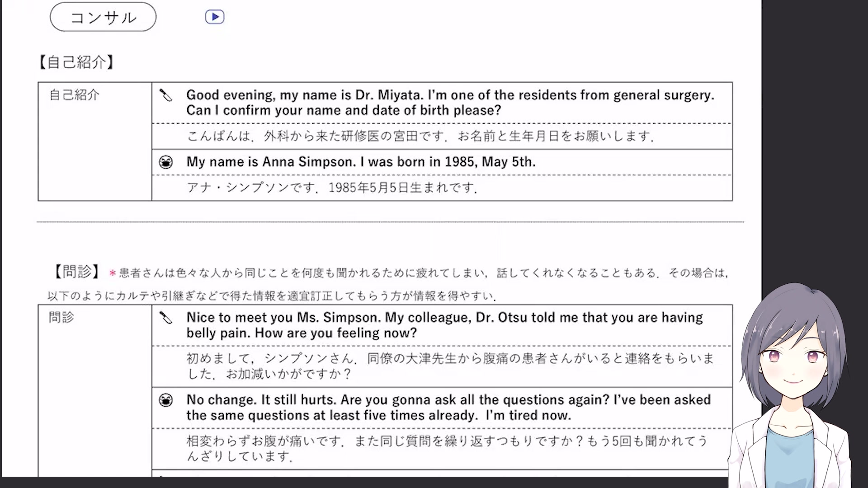This screenshot has height=488, width=868.
Task: Click scalpel icon next to 'Good evening' line
Action: (x=165, y=95)
